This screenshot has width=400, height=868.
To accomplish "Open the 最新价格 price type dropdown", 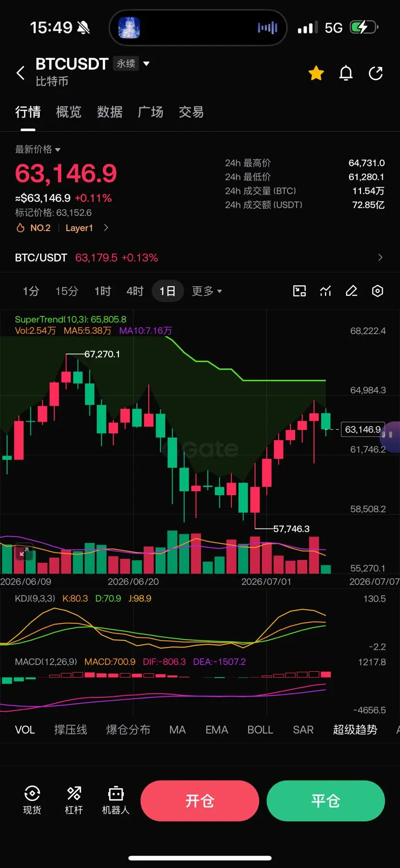I will [38, 149].
